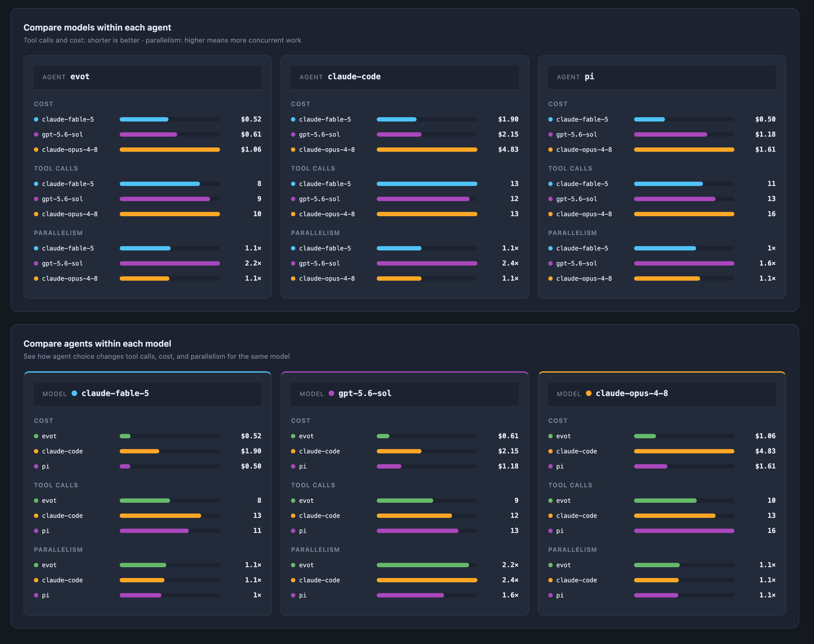Open the AGENT claude-code card header
The image size is (814, 644).
(x=405, y=77)
